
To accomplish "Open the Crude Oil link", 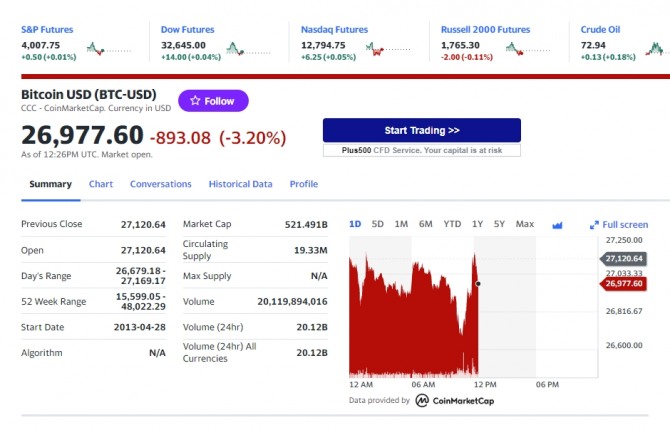I will 600,29.
